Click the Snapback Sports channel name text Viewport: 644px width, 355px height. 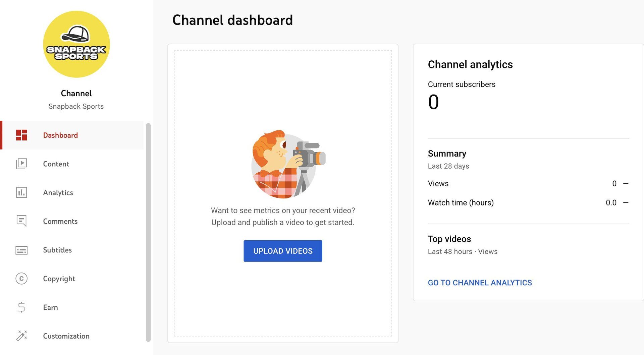coord(76,106)
